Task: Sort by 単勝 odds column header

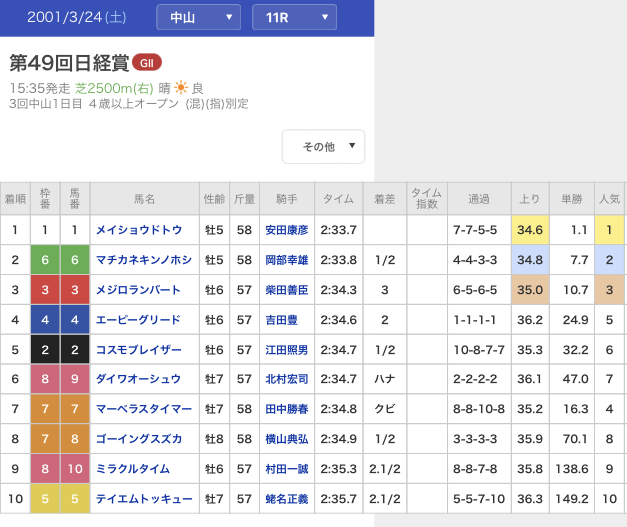Action: (572, 199)
